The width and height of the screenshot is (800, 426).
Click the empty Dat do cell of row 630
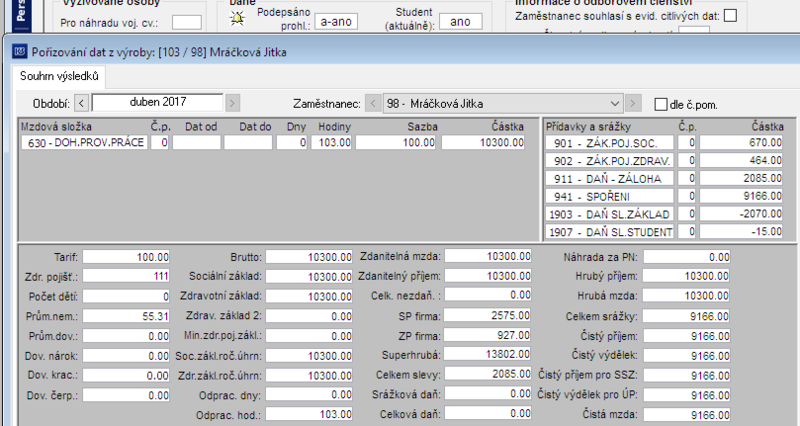[x=248, y=142]
